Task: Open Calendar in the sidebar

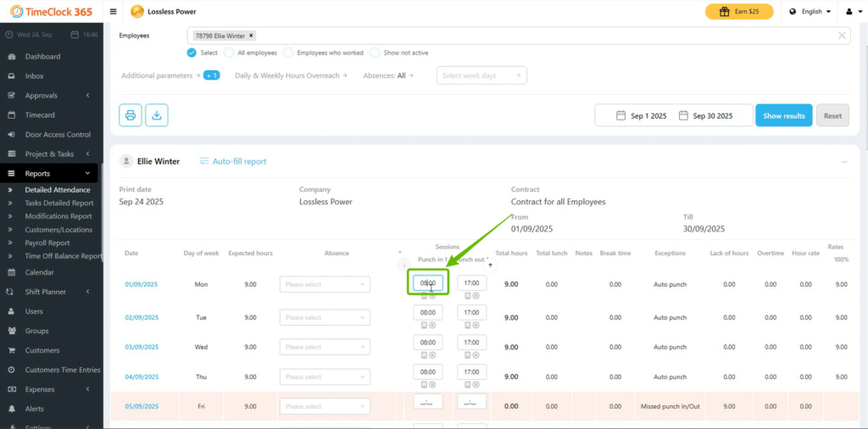Action: [x=39, y=272]
